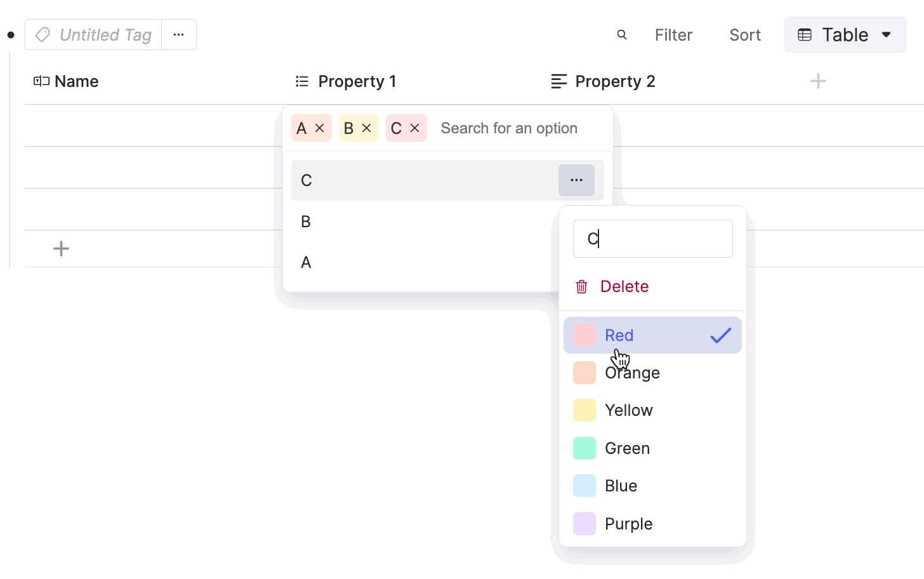The image size is (924, 579).
Task: Remove tag C from selection
Action: click(x=415, y=128)
